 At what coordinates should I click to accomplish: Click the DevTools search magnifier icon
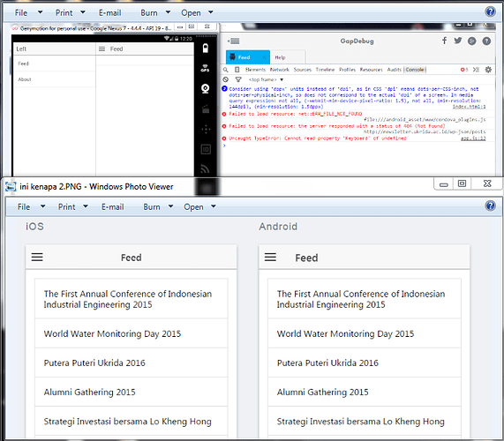click(226, 70)
